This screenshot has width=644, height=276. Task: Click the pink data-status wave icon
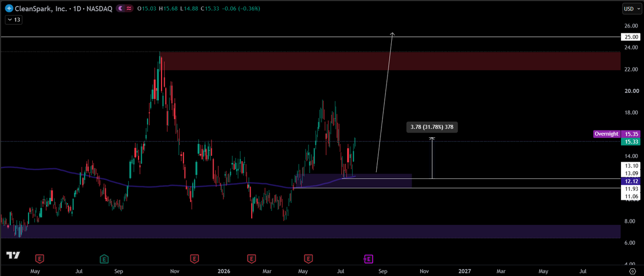pos(130,9)
